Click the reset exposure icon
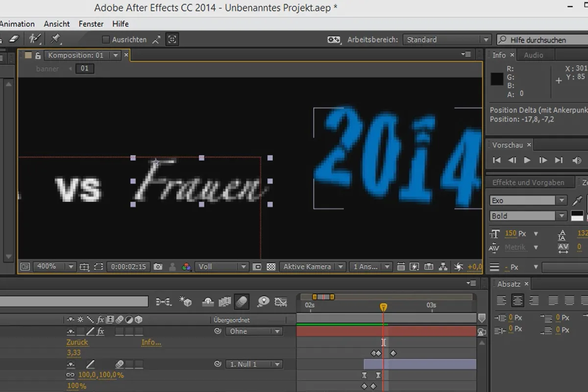The width and height of the screenshot is (588, 392). tap(458, 267)
